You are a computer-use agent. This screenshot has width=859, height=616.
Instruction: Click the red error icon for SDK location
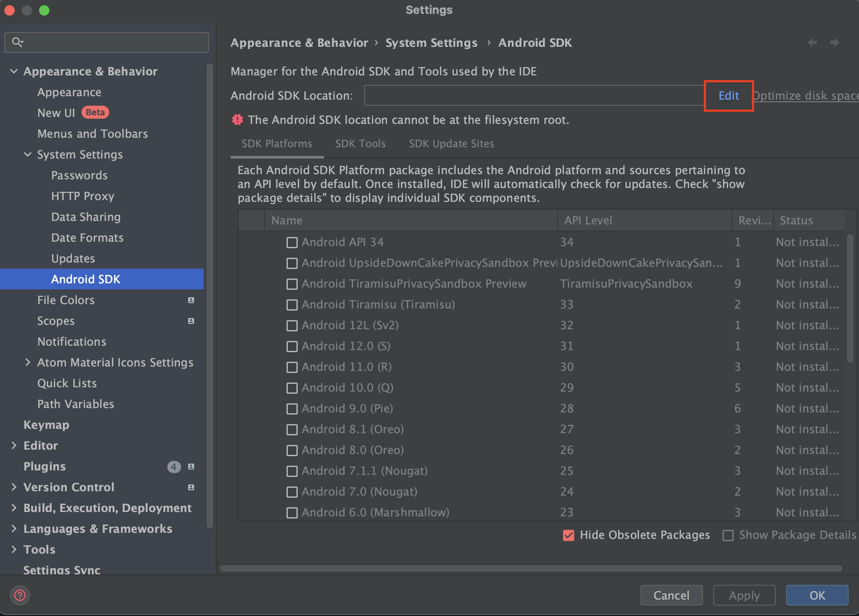pos(238,120)
